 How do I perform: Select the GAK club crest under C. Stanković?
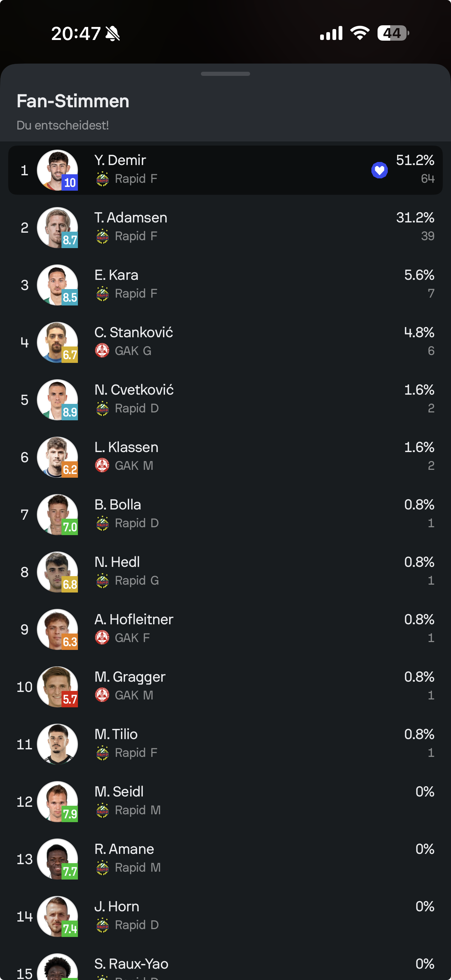(x=102, y=350)
